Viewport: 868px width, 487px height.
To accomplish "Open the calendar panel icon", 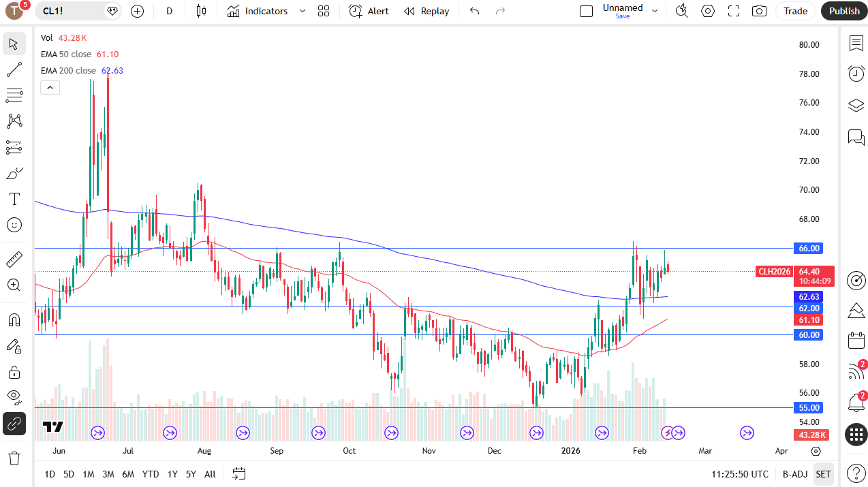I will coord(856,341).
